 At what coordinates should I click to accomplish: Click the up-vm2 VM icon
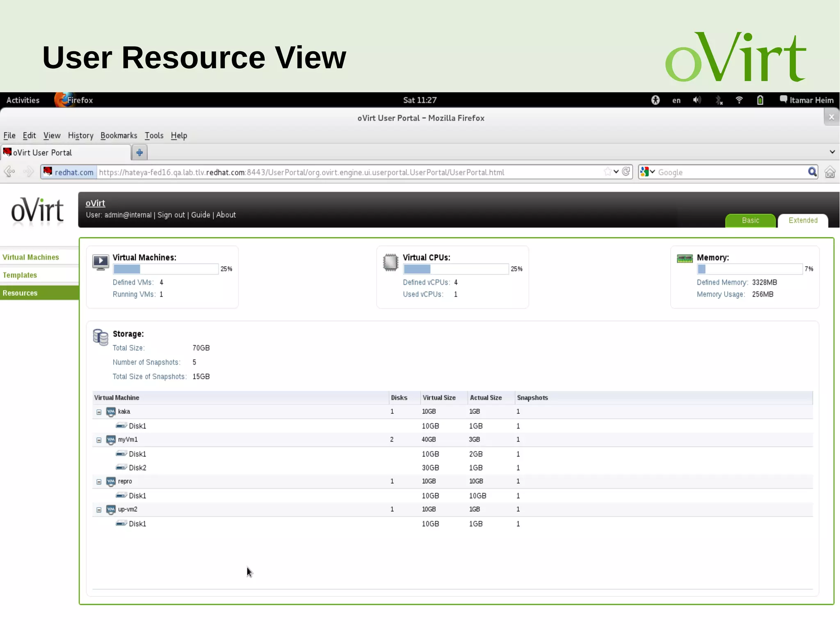[111, 509]
